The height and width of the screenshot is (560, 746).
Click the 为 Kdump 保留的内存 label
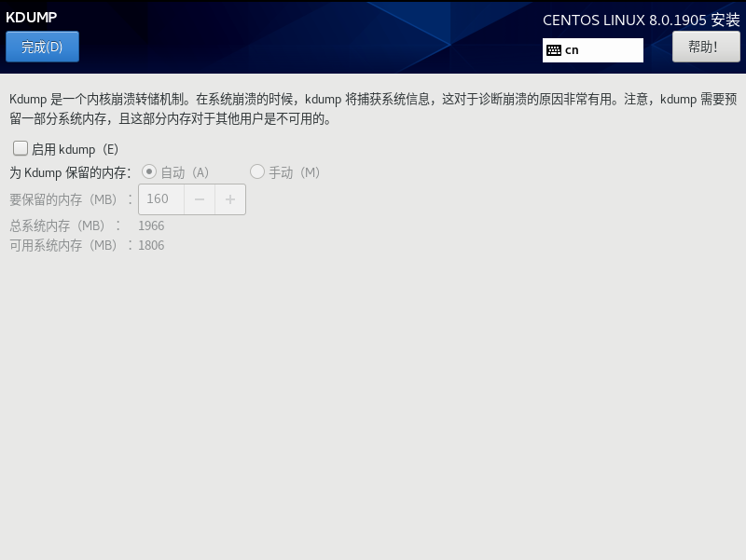tap(71, 172)
